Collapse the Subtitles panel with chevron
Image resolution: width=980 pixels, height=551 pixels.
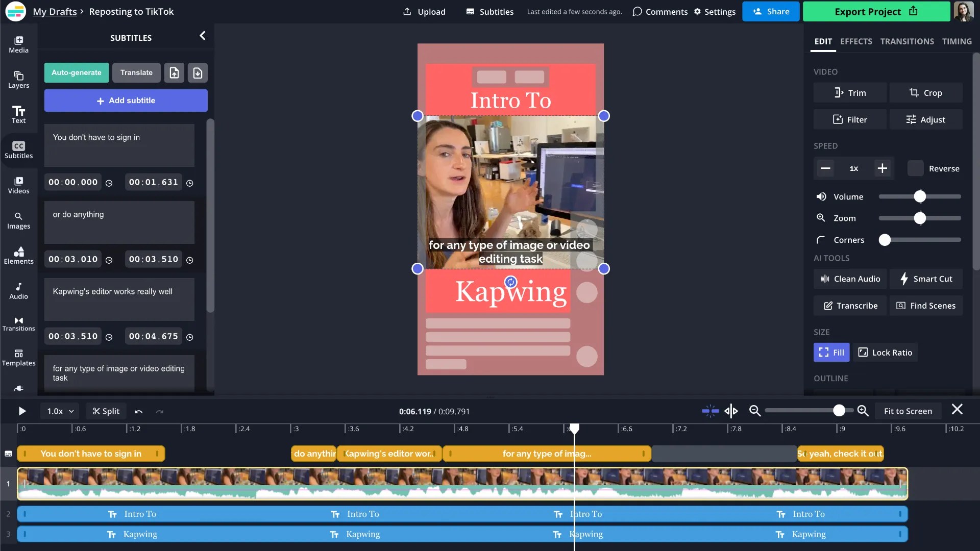pos(203,36)
